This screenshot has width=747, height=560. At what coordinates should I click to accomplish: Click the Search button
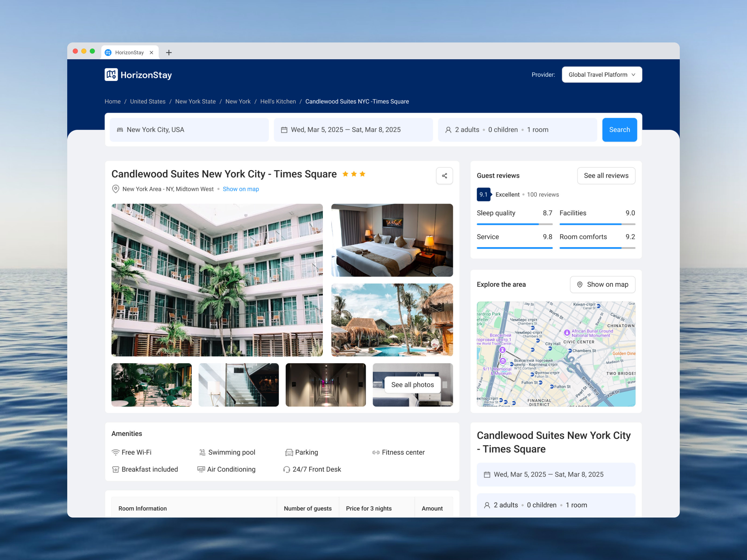click(619, 130)
